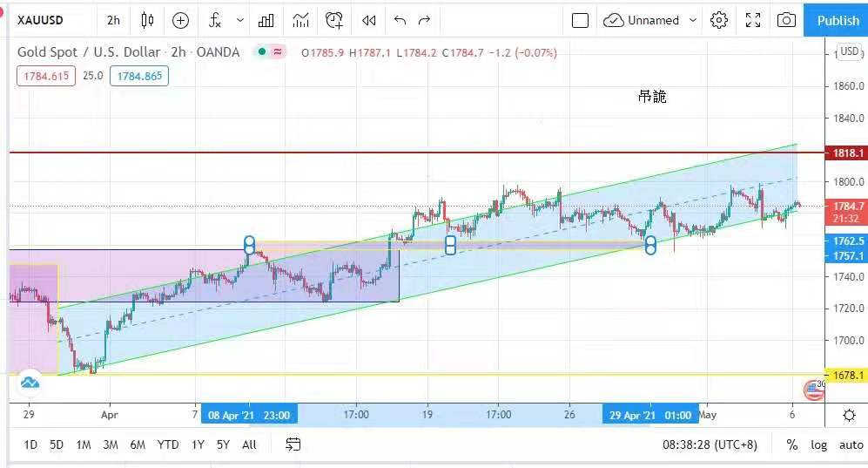Undo the last chart action
This screenshot has width=868, height=468.
click(x=400, y=20)
